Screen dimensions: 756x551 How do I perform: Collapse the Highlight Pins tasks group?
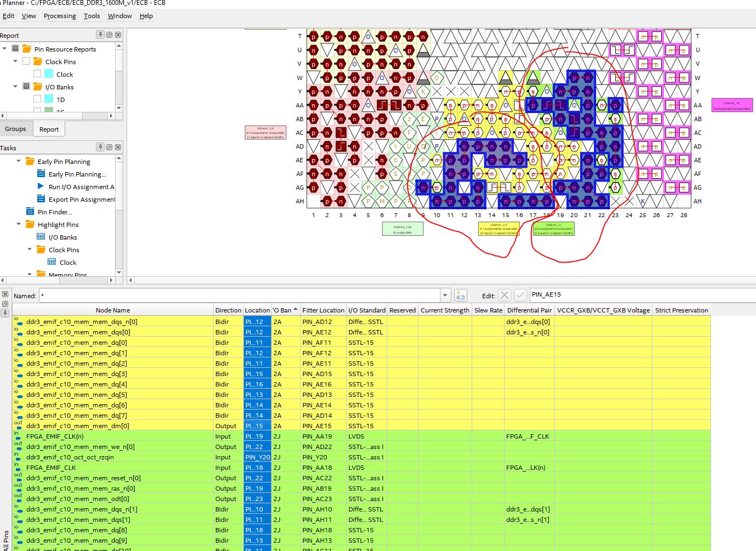(19, 224)
